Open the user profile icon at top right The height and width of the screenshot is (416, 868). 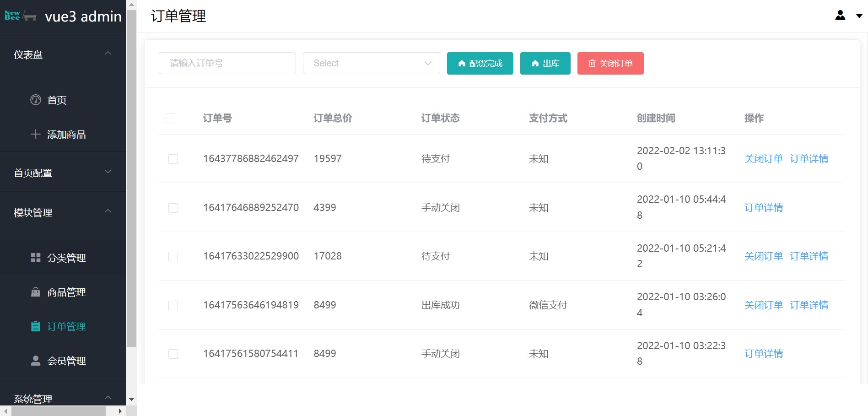coord(840,15)
